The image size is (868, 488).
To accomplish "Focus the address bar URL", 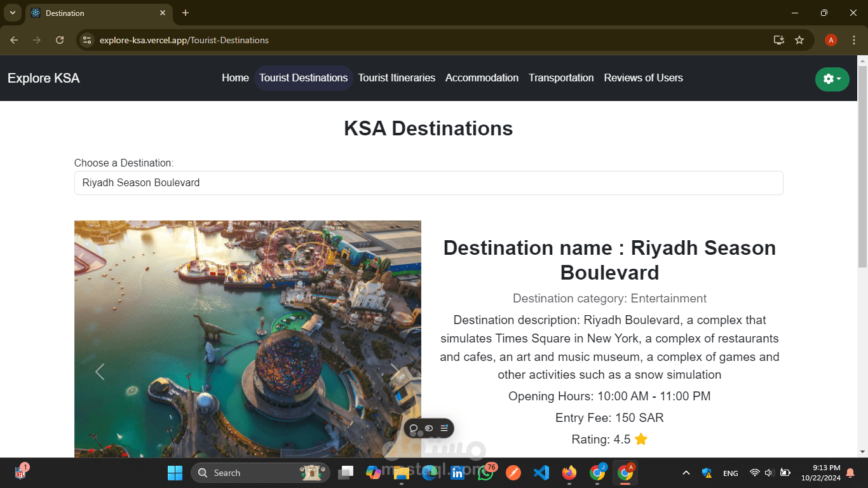I will (x=184, y=40).
